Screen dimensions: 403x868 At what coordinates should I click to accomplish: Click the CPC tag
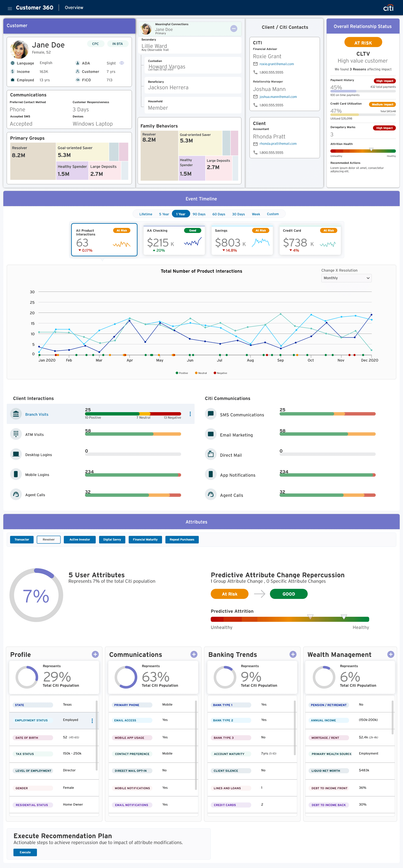[x=96, y=43]
